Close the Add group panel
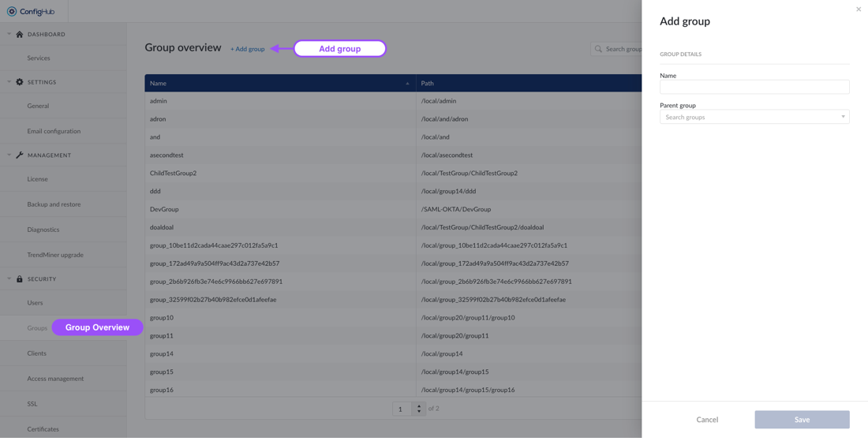Viewport: 868px width, 441px height. pos(859,9)
